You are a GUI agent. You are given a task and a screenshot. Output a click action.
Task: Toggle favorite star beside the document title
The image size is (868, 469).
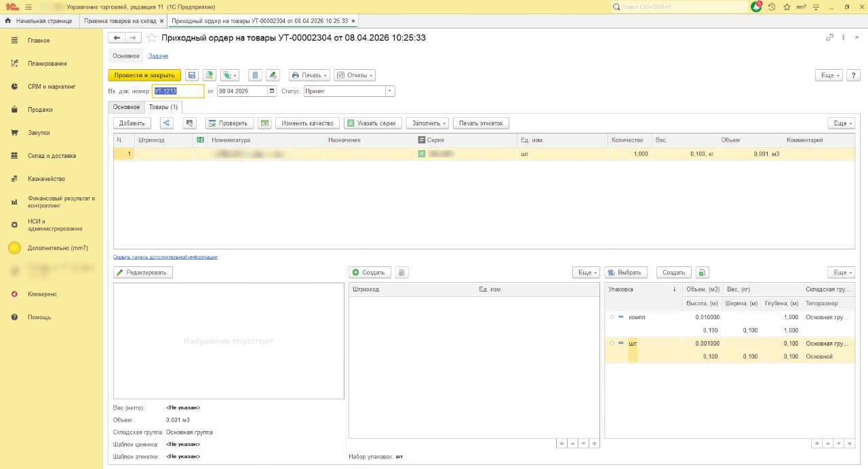coord(152,38)
